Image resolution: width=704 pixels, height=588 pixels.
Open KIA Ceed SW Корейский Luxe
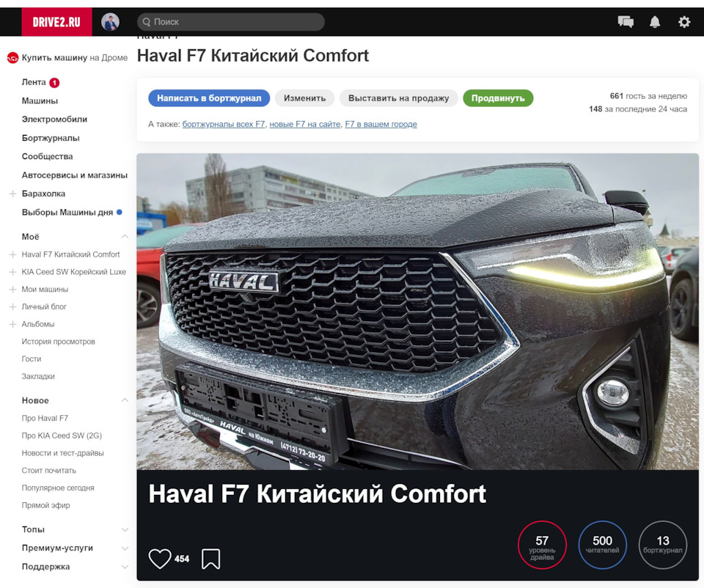73,272
